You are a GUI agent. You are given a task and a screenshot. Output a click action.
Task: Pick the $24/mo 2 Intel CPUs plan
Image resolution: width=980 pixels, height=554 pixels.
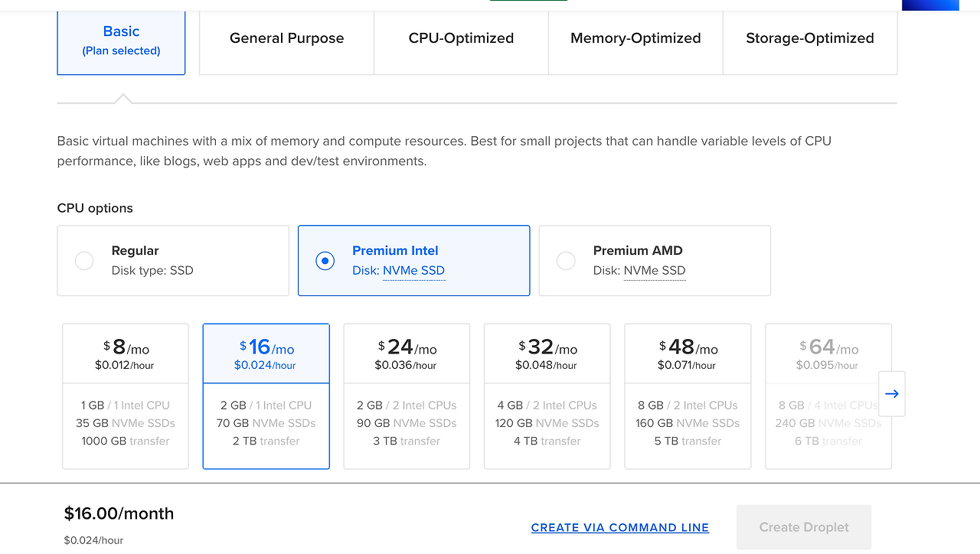point(407,396)
